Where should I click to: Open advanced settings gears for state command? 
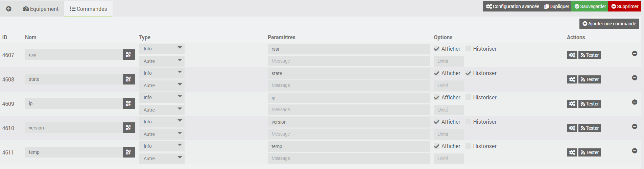[572, 79]
